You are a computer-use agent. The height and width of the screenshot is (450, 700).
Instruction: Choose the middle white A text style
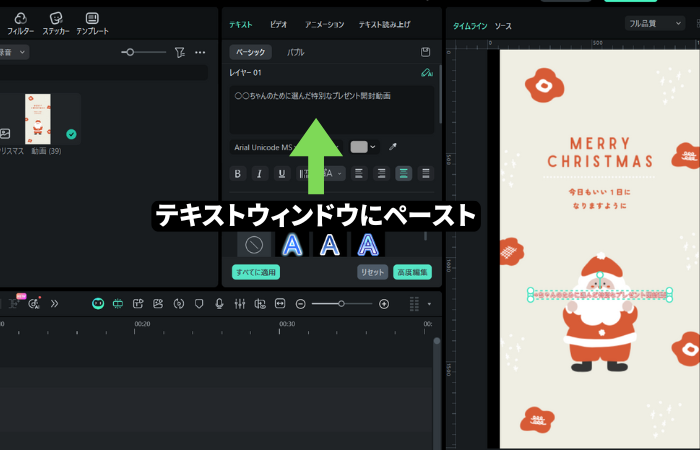pos(329,245)
